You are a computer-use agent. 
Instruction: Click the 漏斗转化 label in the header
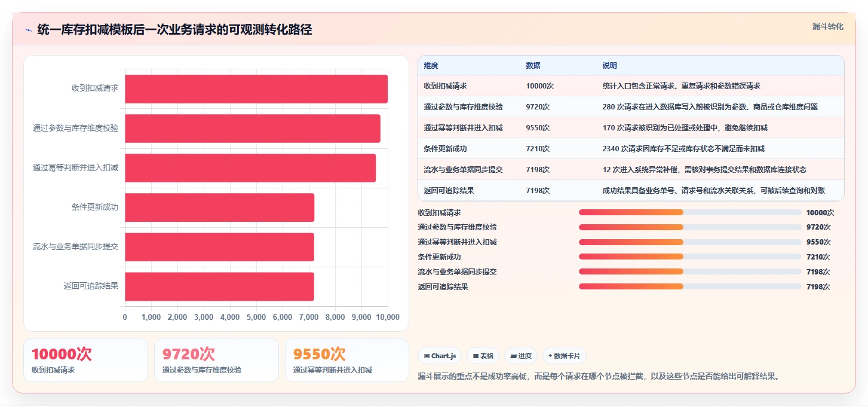pyautogui.click(x=827, y=26)
